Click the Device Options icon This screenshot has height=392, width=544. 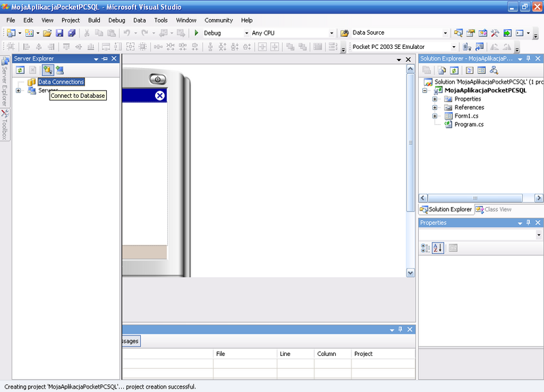[x=479, y=47]
